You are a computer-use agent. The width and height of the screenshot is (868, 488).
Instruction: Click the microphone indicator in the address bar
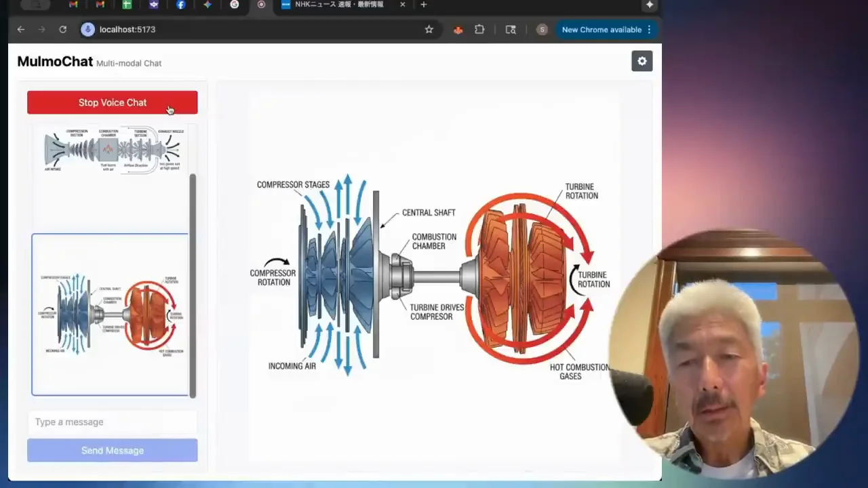(87, 29)
